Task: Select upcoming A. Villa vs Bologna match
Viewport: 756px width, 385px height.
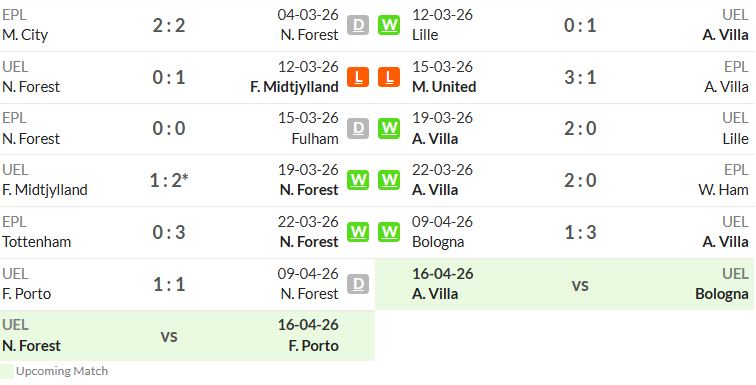Action: pos(565,284)
